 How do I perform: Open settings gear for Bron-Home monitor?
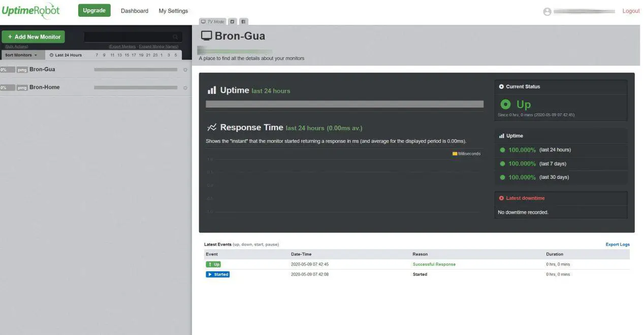click(x=185, y=88)
